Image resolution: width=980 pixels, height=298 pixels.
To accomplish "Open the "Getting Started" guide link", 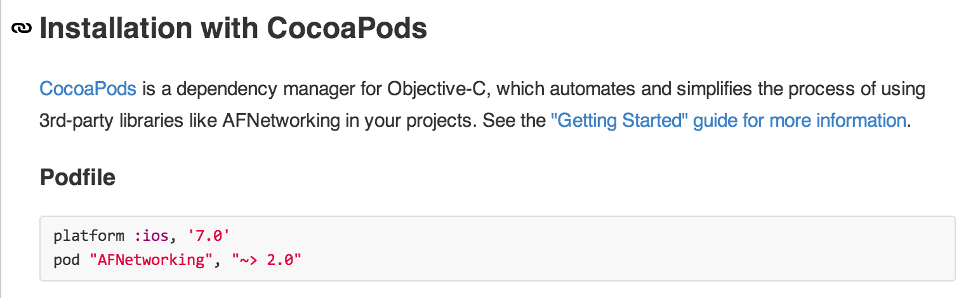I will [728, 120].
